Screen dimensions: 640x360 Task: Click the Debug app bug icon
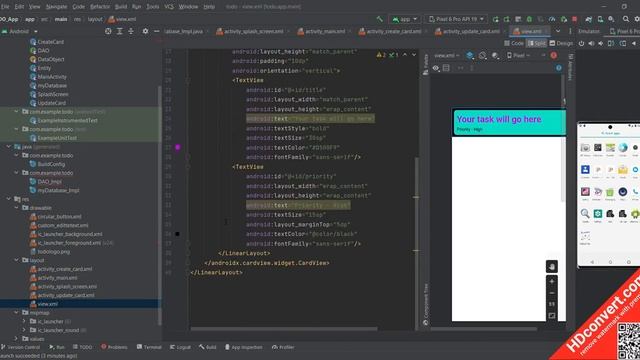click(x=529, y=19)
